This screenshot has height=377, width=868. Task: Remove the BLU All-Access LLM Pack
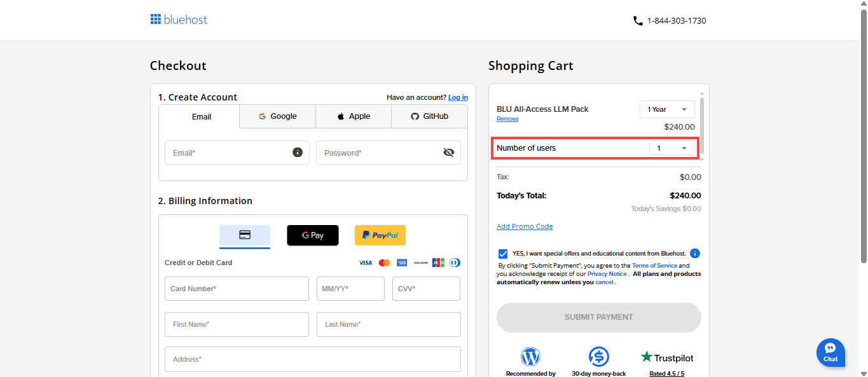click(507, 119)
